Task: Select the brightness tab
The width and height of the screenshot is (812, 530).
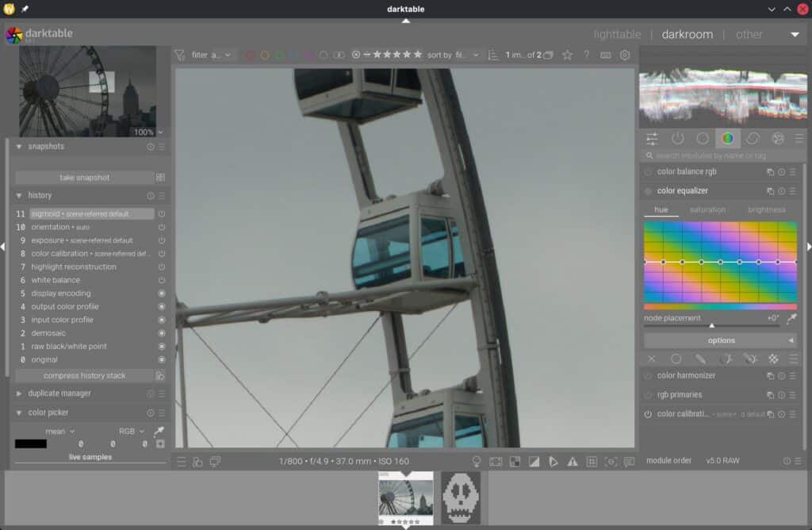Action: pyautogui.click(x=767, y=209)
